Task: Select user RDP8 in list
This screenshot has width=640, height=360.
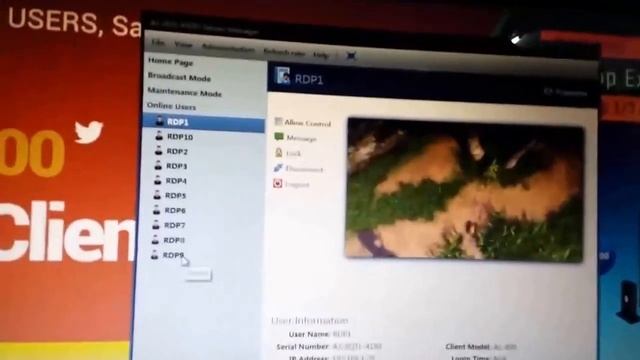Action: 174,240
